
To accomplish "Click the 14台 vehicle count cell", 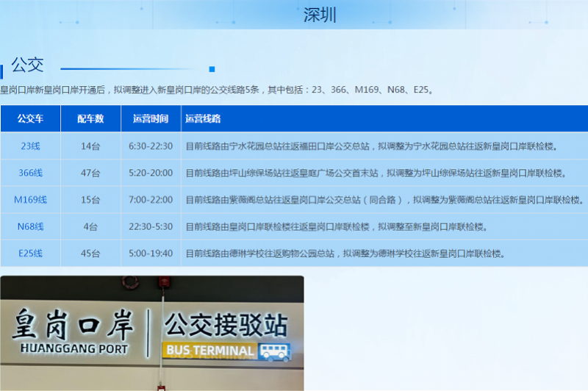I will point(90,146).
